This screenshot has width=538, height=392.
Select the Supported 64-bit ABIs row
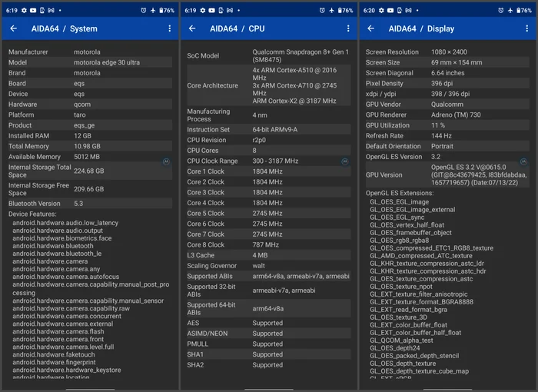coord(269,308)
